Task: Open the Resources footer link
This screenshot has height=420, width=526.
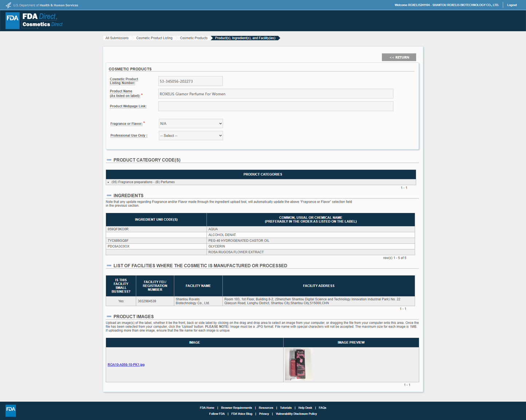Action: click(266, 408)
